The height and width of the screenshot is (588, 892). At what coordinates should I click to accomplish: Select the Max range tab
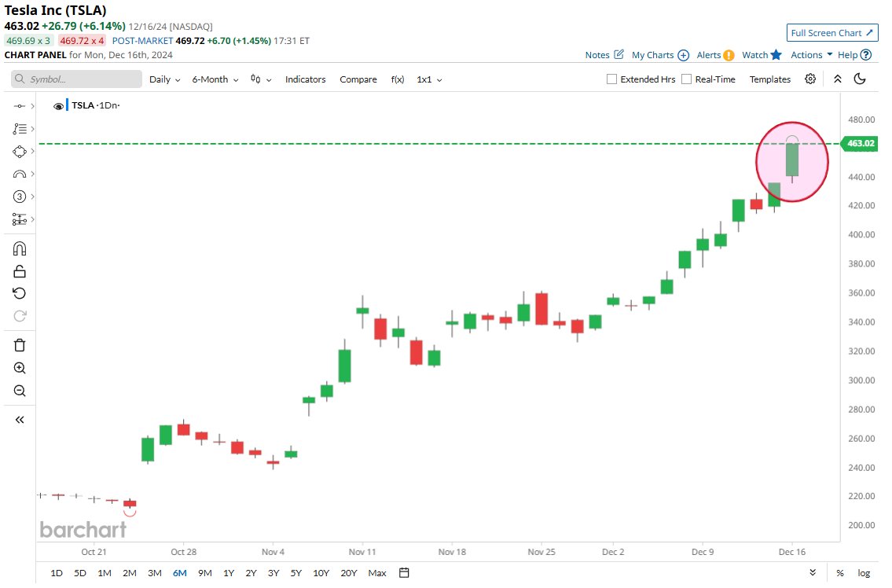(x=377, y=573)
